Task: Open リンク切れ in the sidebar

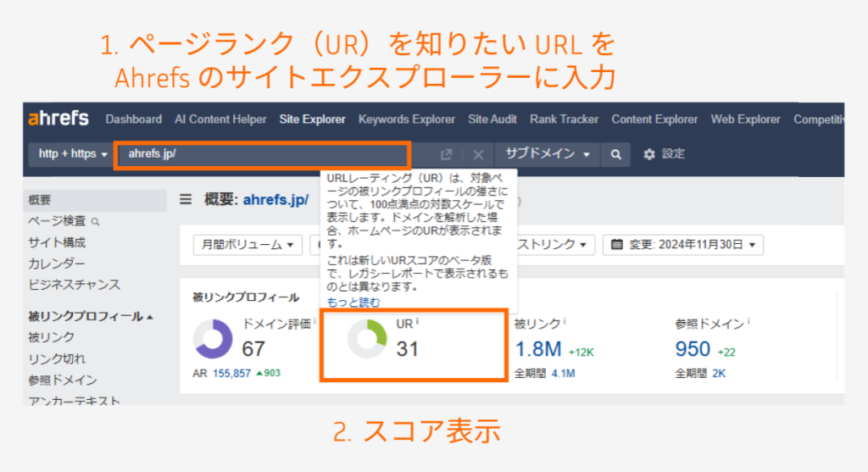Action: pos(57,358)
